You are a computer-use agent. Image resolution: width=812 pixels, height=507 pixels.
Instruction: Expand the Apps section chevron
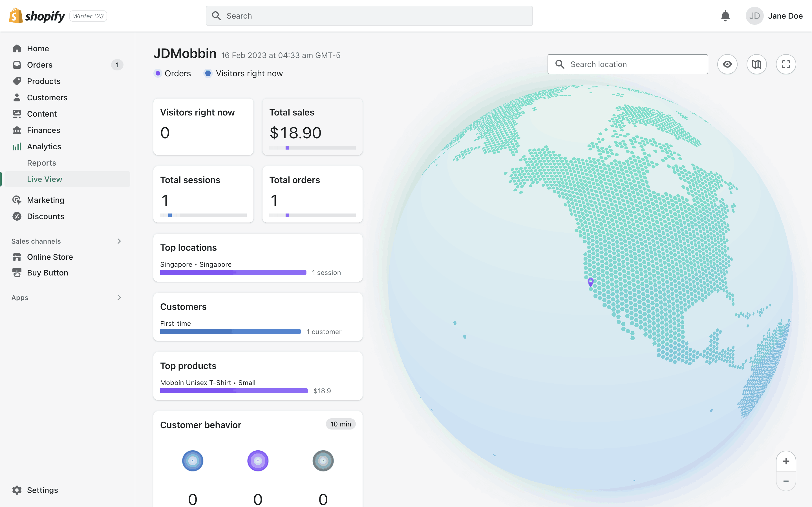[x=119, y=297]
